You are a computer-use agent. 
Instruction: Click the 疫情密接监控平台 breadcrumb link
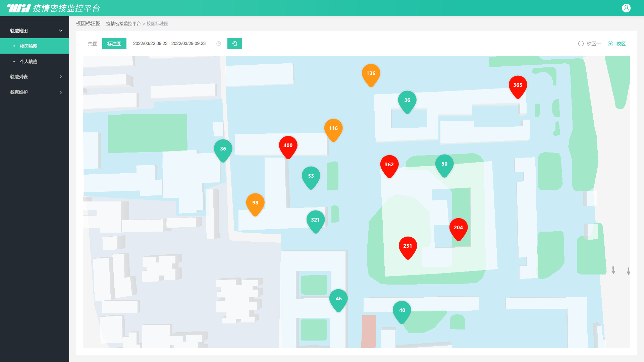[123, 23]
